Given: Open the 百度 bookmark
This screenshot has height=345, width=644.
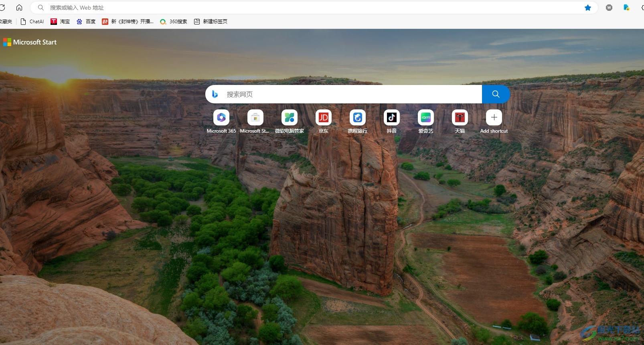Looking at the screenshot, I should 86,22.
